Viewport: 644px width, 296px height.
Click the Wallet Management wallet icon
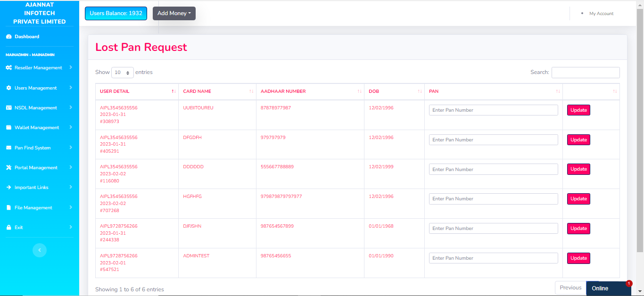pos(8,128)
